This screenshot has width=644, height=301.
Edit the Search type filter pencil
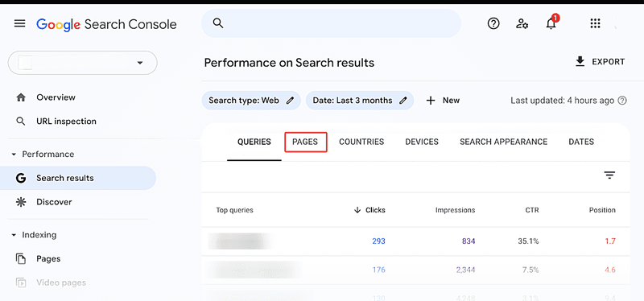pyautogui.click(x=290, y=101)
